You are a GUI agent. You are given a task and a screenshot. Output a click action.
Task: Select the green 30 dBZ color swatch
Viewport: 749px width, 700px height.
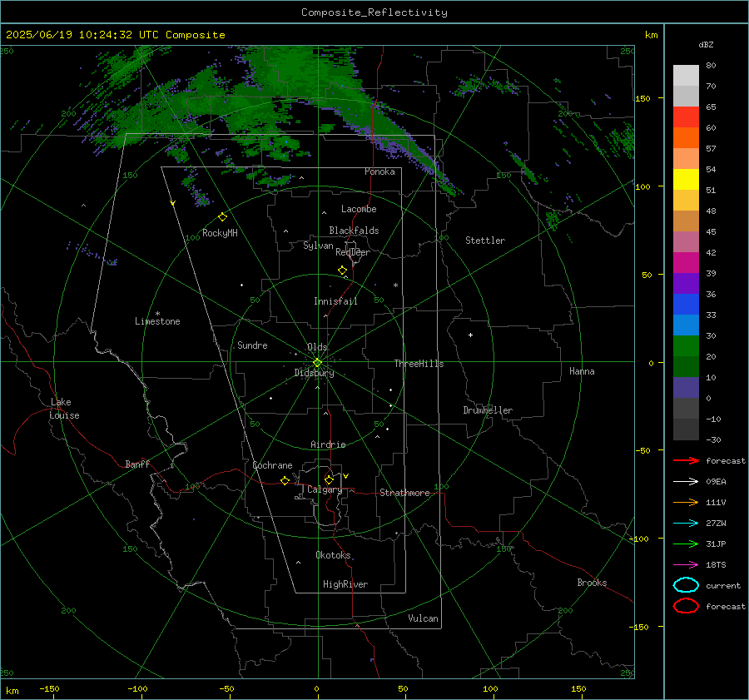pyautogui.click(x=686, y=345)
